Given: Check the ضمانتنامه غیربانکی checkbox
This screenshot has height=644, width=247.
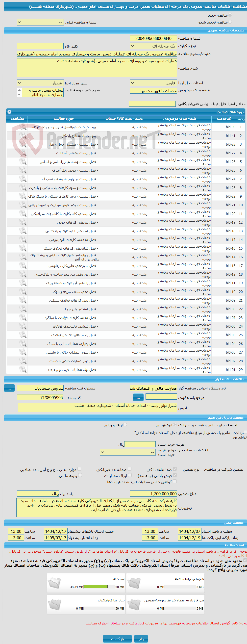Looking at the screenshot, I should pyautogui.click(x=129, y=469).
